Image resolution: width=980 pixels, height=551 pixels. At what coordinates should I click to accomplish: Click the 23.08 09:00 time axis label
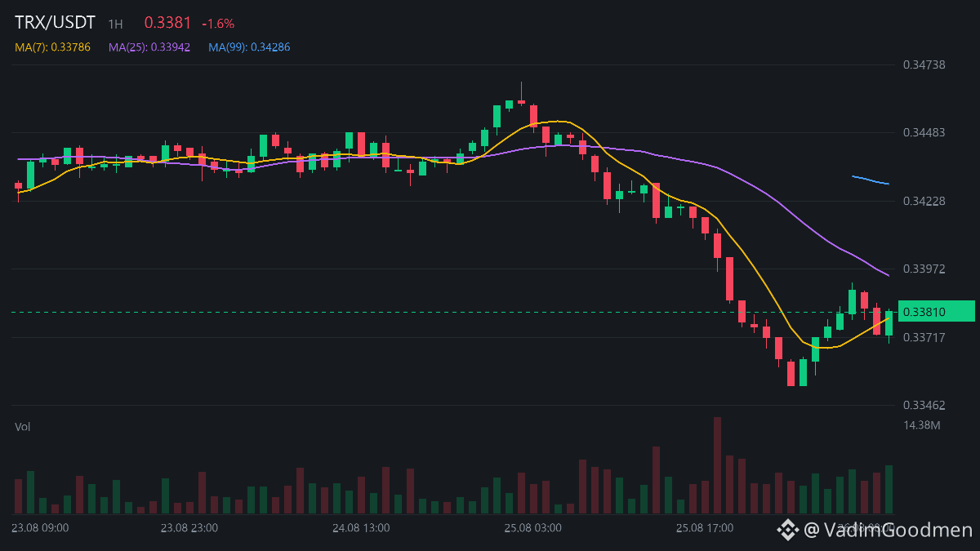click(40, 528)
